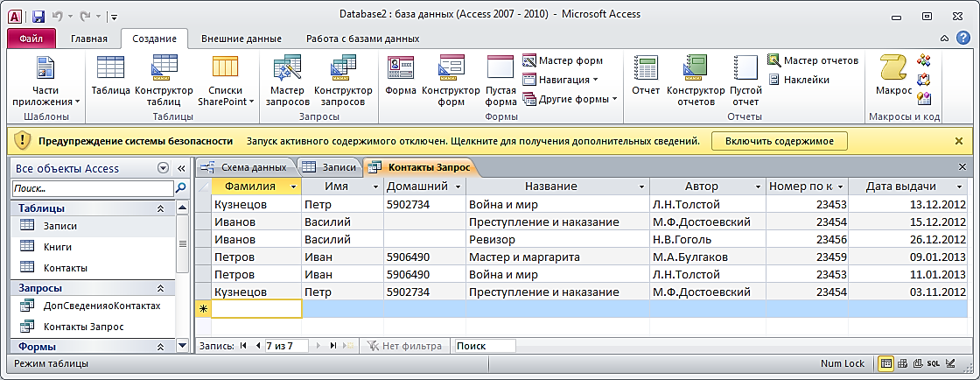Screen dimensions: 980x380
Task: Open Навигация forms dropdown
Action: [x=560, y=80]
